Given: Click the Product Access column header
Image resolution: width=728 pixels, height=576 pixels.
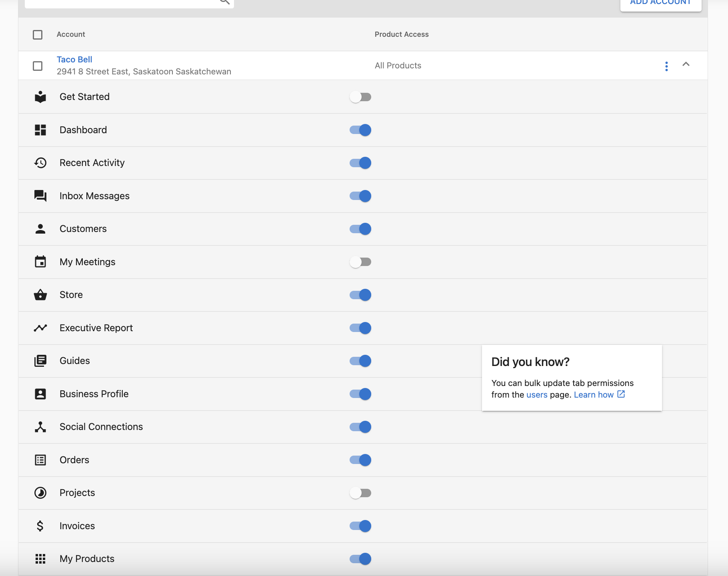Looking at the screenshot, I should tap(402, 34).
